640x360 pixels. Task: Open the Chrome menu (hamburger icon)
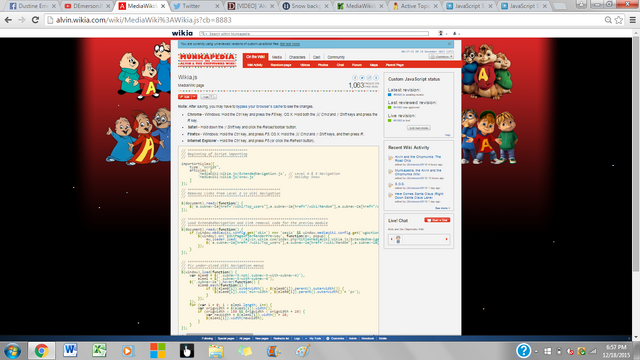pyautogui.click(x=632, y=20)
